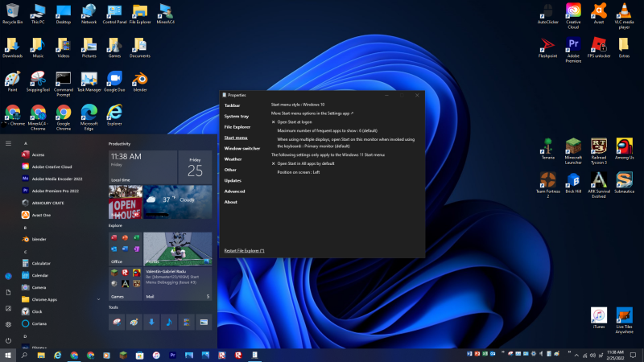This screenshot has width=644, height=362.
Task: Click the Windows Start button on taskbar
Action: [8, 355]
